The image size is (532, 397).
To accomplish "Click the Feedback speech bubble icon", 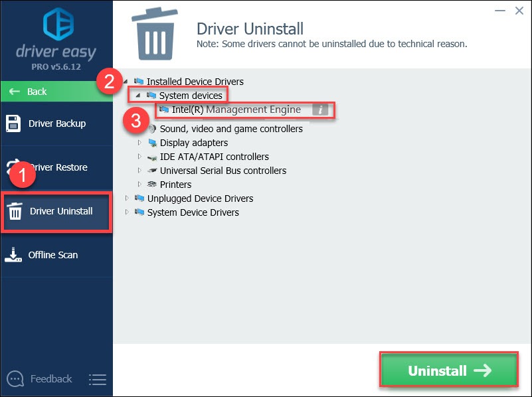I will (15, 378).
